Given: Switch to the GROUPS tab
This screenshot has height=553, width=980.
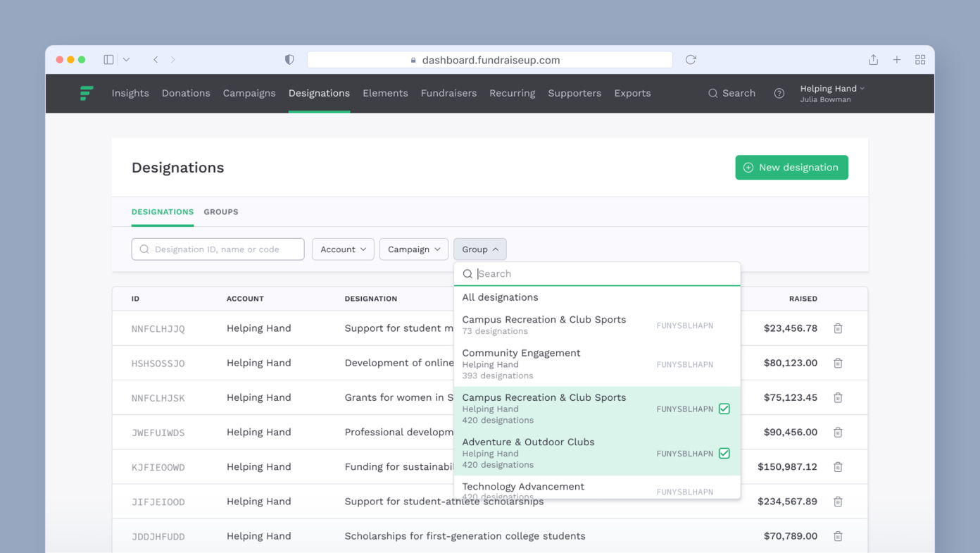Looking at the screenshot, I should pyautogui.click(x=221, y=211).
